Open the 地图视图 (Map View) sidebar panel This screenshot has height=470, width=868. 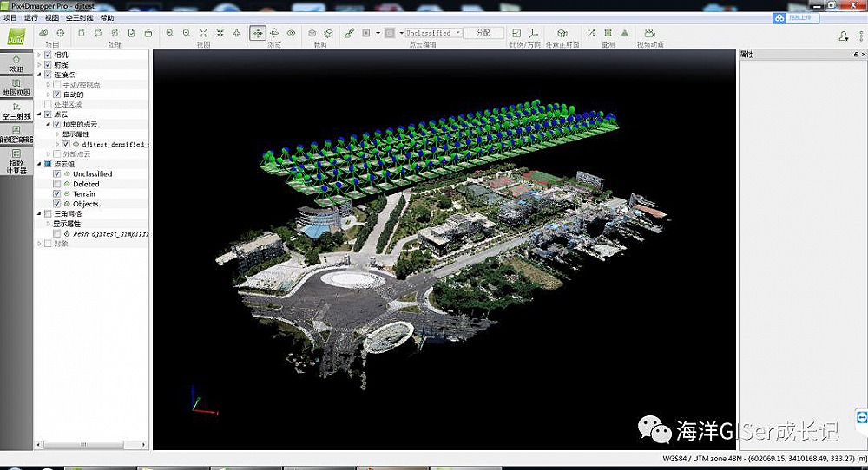(x=16, y=87)
